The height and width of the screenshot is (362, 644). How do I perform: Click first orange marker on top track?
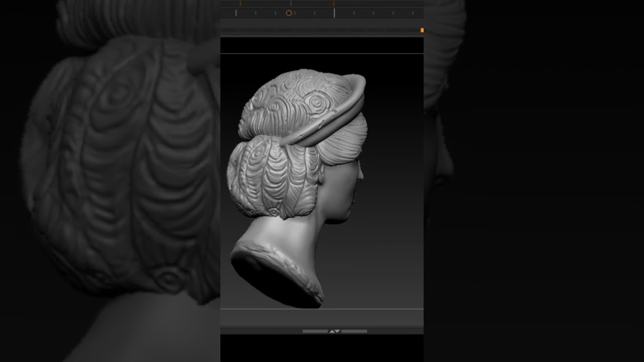[x=240, y=4]
